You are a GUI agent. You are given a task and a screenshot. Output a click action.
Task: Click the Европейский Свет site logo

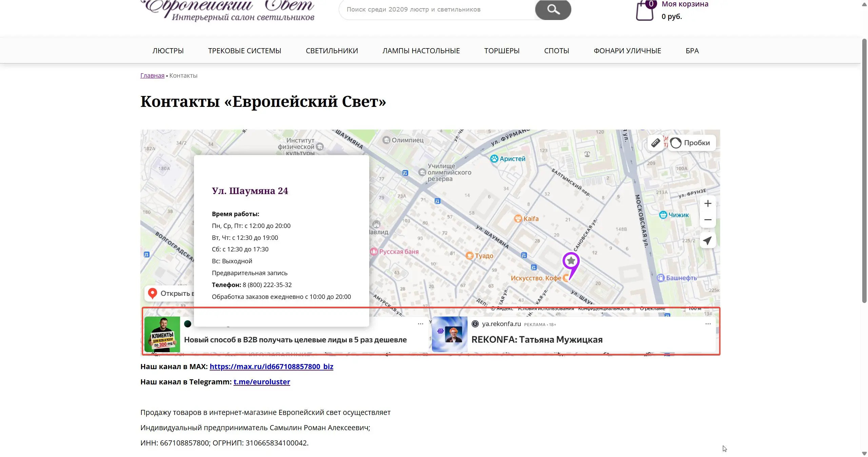point(228,11)
